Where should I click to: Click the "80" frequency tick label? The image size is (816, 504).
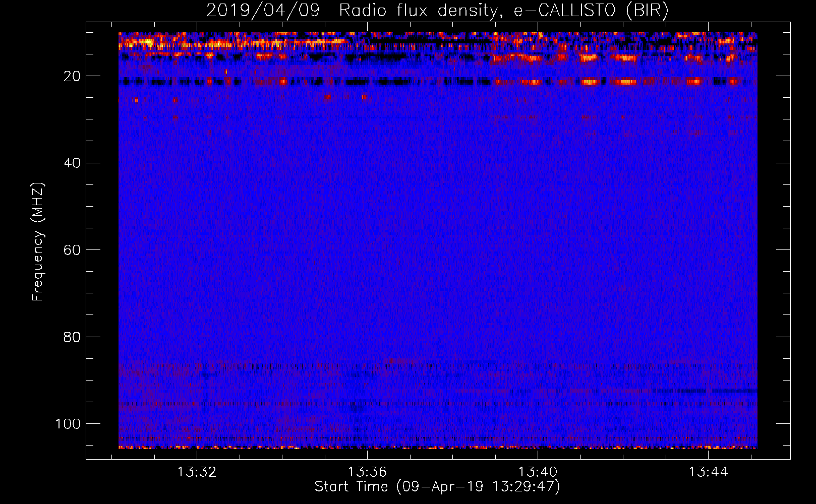click(72, 337)
